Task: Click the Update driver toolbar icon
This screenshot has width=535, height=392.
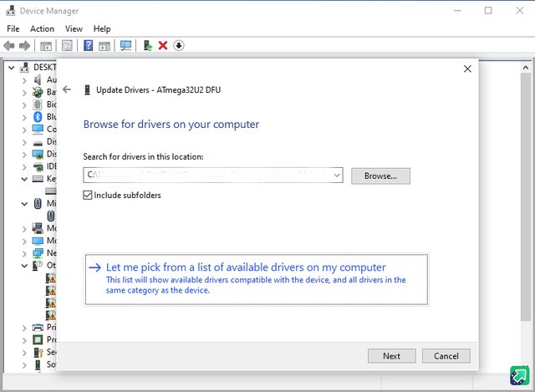Action: pyautogui.click(x=147, y=45)
